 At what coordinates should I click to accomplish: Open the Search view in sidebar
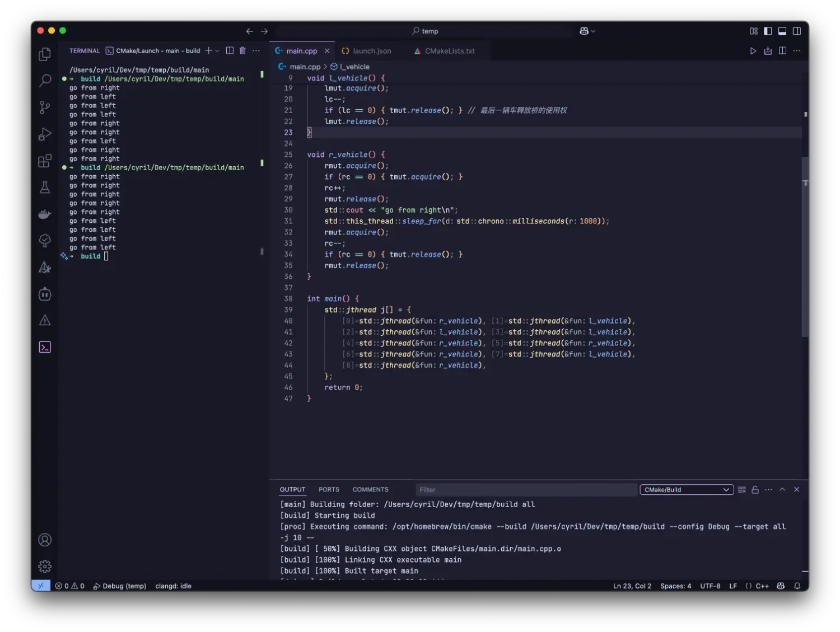45,81
